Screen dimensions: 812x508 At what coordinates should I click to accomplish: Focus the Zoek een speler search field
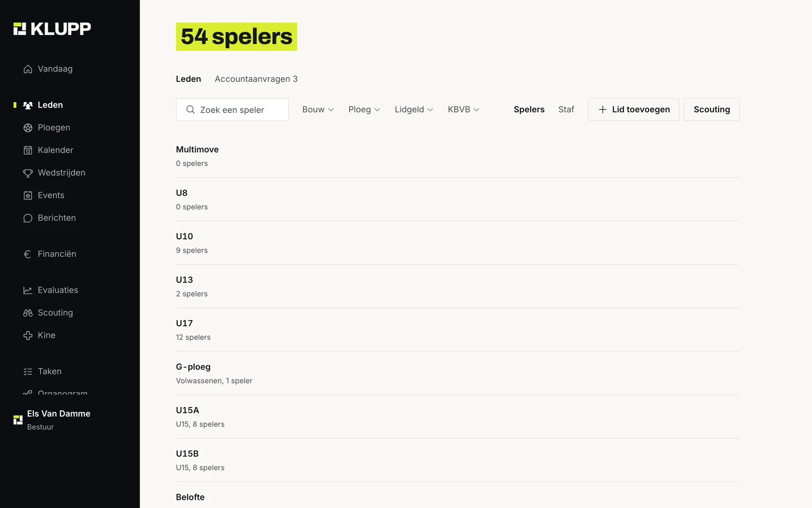232,110
